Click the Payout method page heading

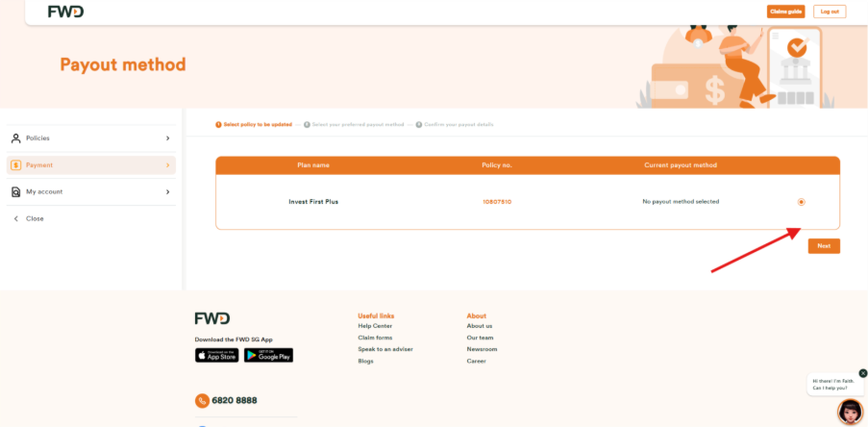123,64
